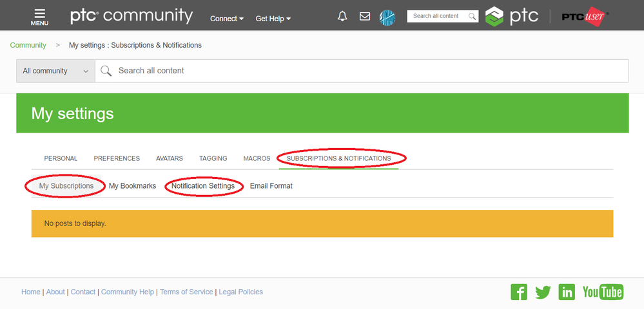Click the user avatar in header
This screenshot has height=309, width=644.
(387, 17)
